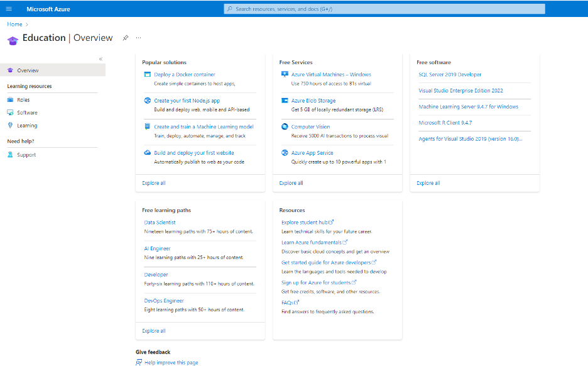588x366 pixels.
Task: Click the Home breadcrumb link
Action: coord(14,24)
